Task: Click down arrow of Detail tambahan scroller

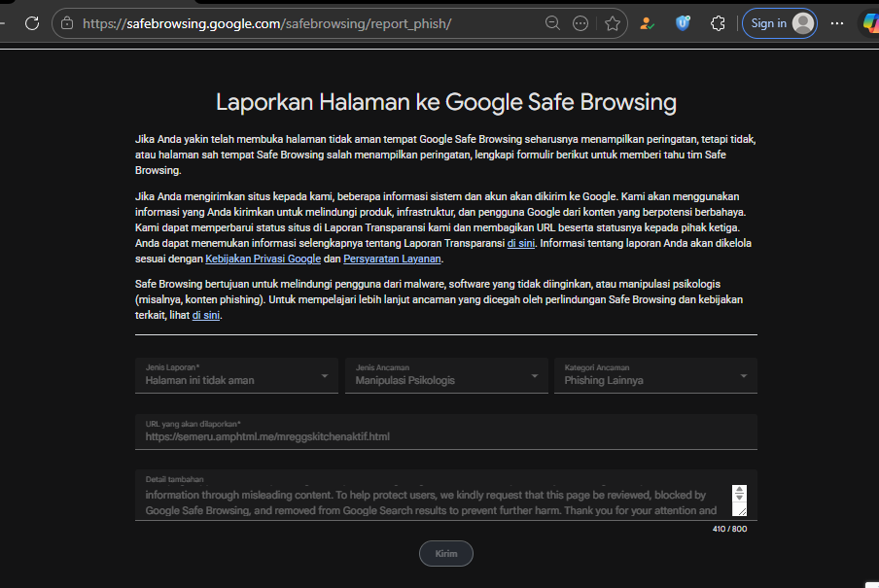Action: [739, 498]
